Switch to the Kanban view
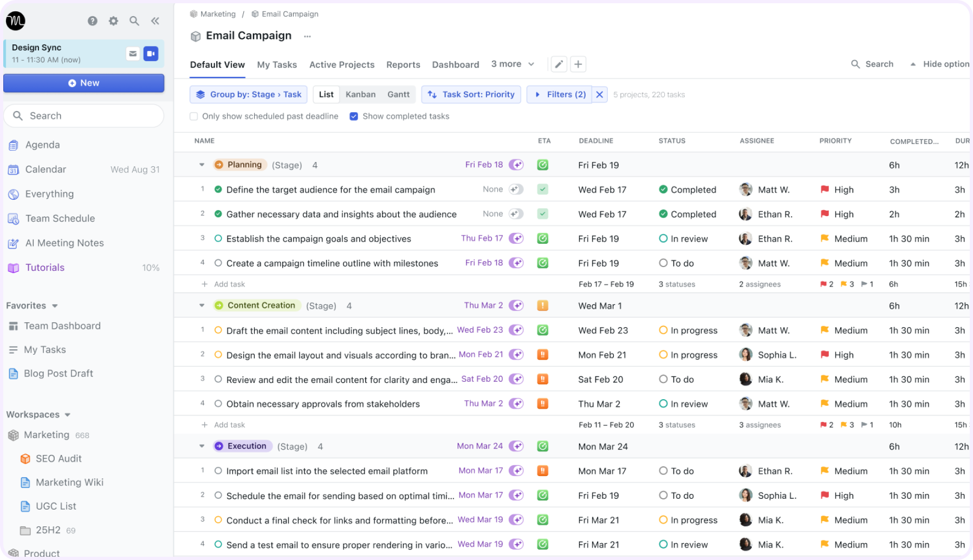Screen dimensions: 973x560 [x=360, y=94]
